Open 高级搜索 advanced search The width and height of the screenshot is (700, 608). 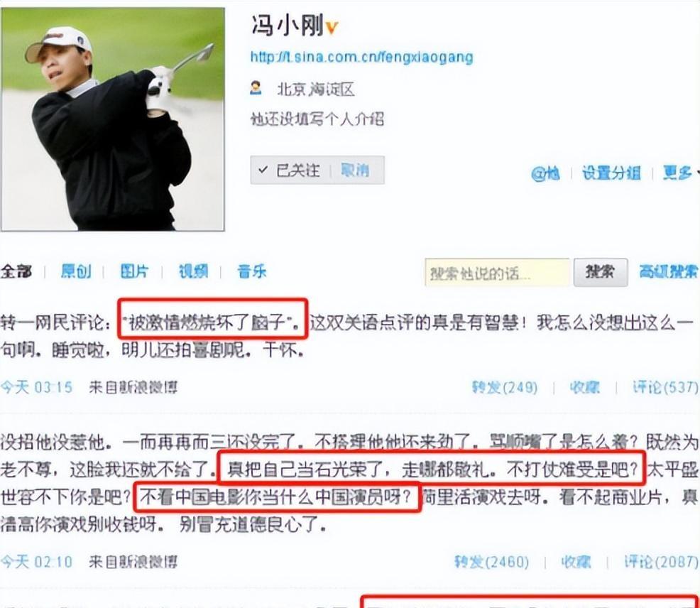pos(668,271)
